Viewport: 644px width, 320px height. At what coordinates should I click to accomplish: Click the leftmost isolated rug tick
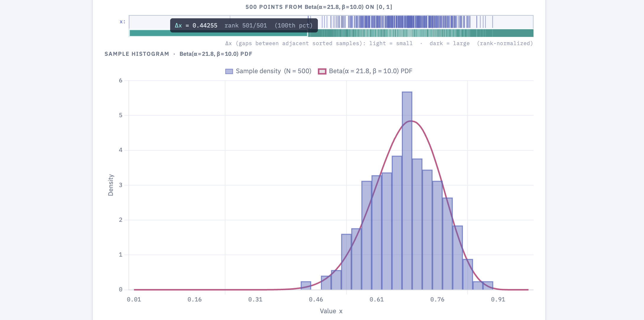(x=308, y=21)
